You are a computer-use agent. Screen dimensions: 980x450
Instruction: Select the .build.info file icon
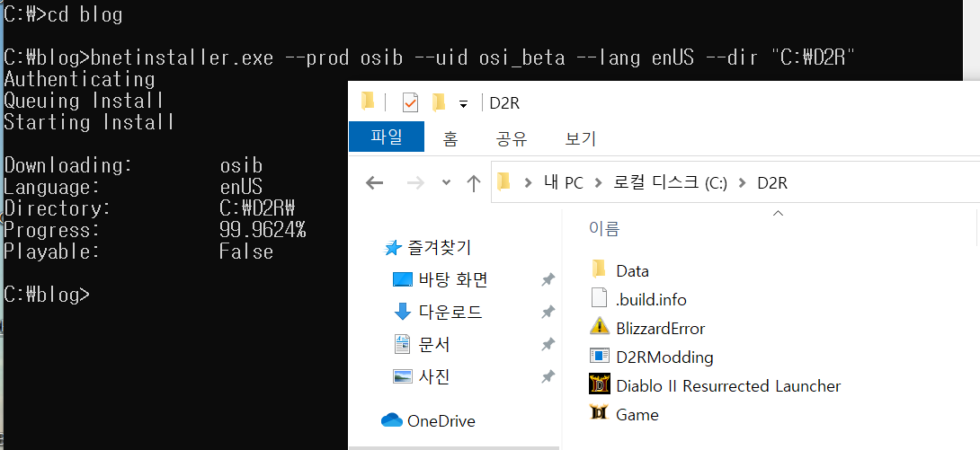click(599, 298)
